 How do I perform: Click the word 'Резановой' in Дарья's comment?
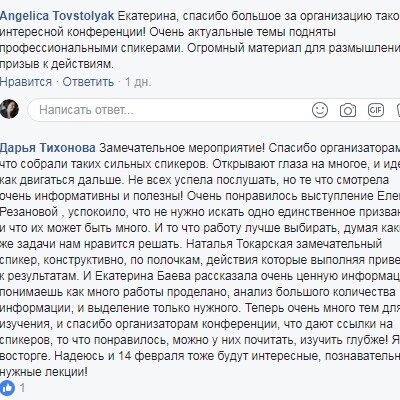[x=29, y=212]
